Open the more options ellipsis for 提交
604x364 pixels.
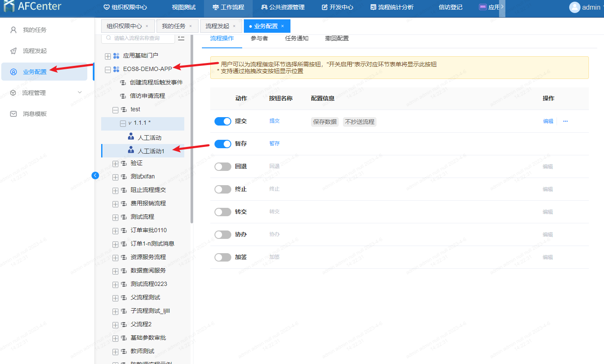point(565,121)
